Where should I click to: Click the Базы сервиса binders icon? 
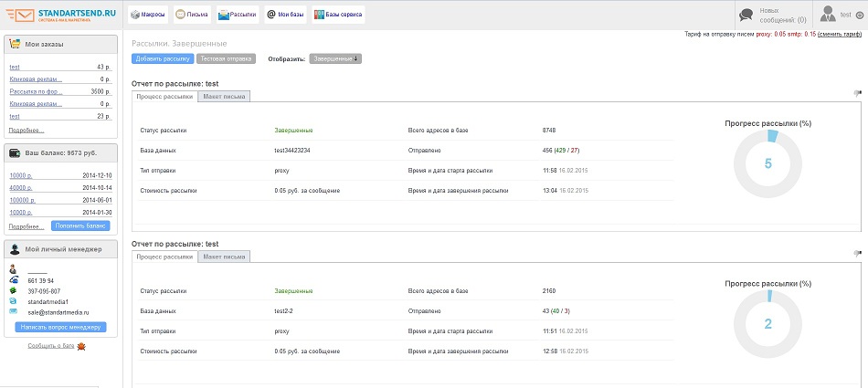(319, 15)
